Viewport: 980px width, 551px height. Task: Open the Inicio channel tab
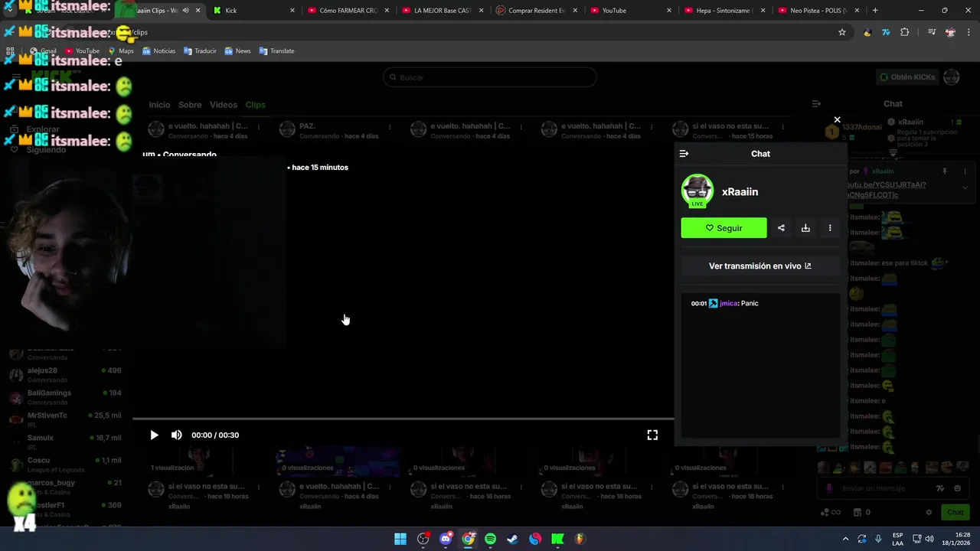[x=159, y=105]
